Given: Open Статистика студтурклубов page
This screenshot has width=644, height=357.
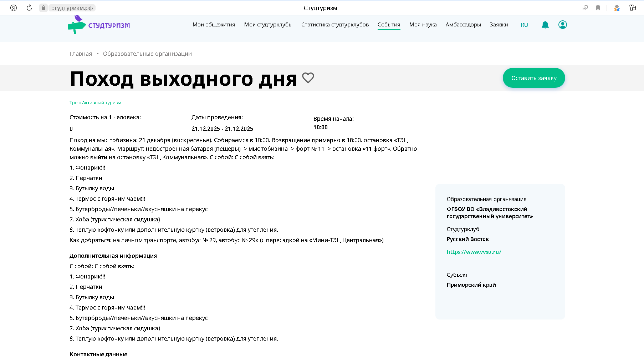Looking at the screenshot, I should [335, 25].
